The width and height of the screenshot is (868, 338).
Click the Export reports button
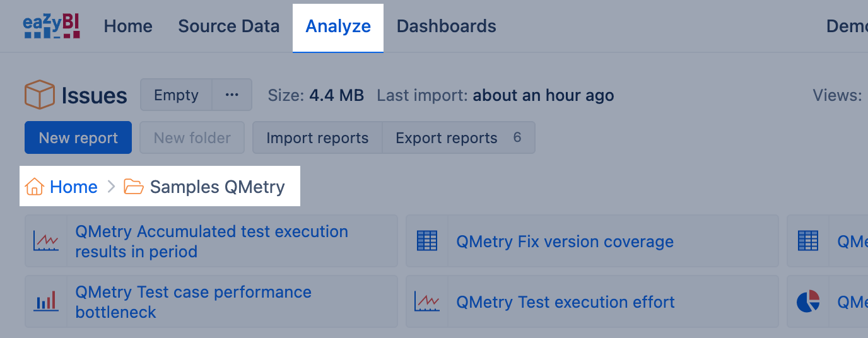[447, 138]
